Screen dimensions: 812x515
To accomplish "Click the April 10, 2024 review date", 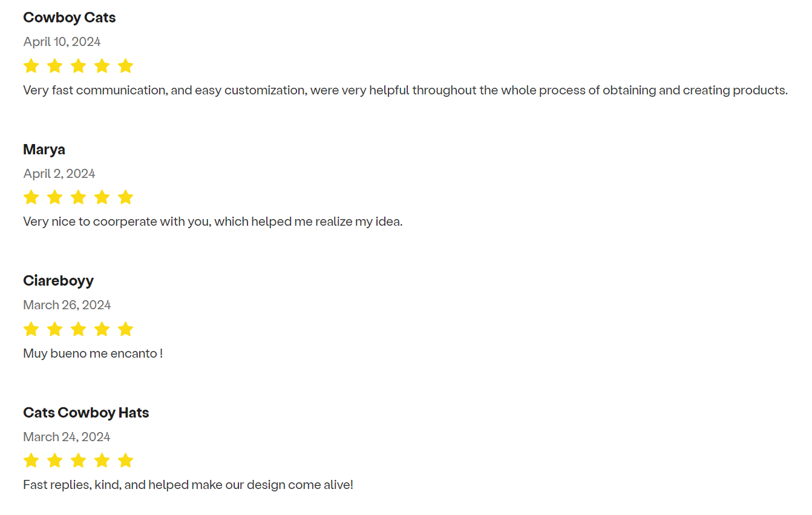I will [62, 42].
